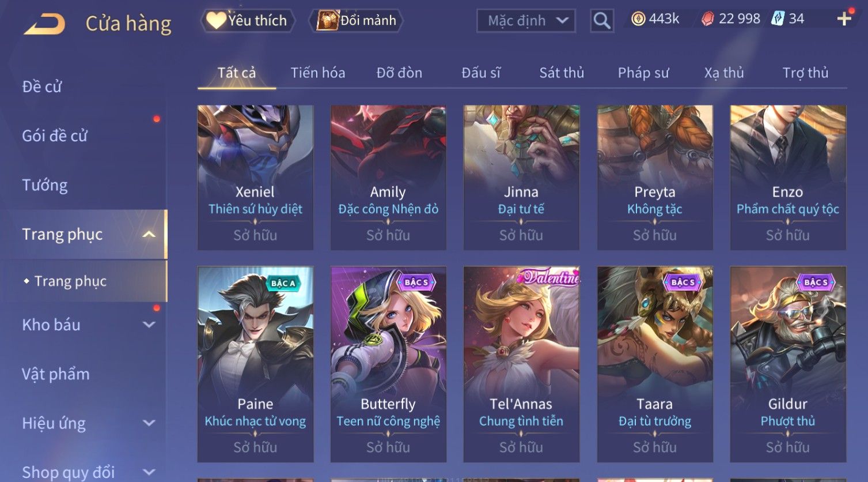This screenshot has width=868, height=482.
Task: Open the search magnifier icon
Action: click(x=602, y=21)
